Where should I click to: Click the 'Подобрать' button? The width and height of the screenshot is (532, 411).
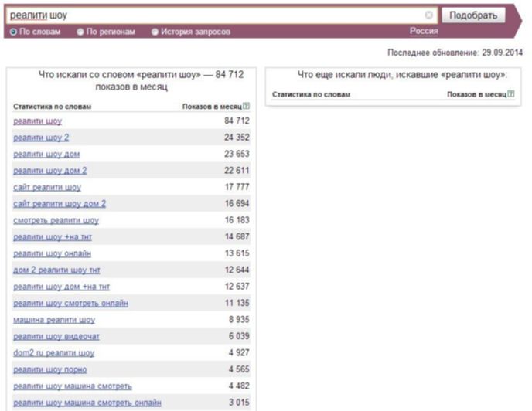473,15
